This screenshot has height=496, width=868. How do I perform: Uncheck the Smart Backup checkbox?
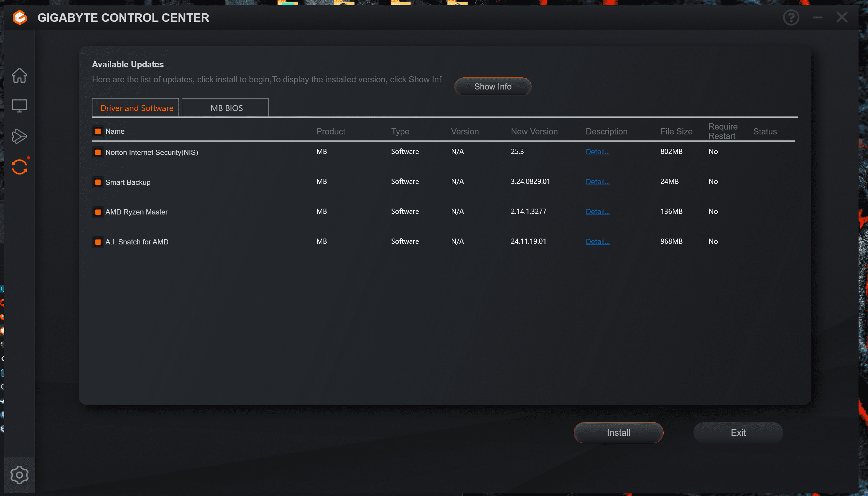click(98, 182)
